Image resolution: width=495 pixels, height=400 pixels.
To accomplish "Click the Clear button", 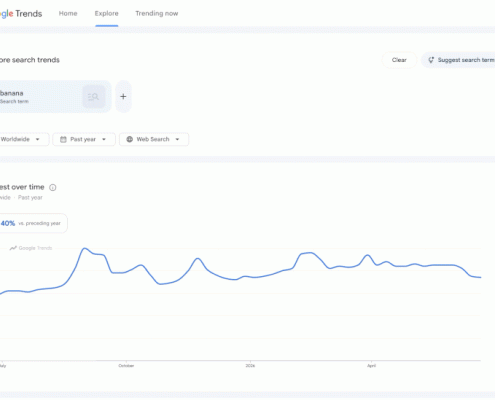I will (x=399, y=60).
